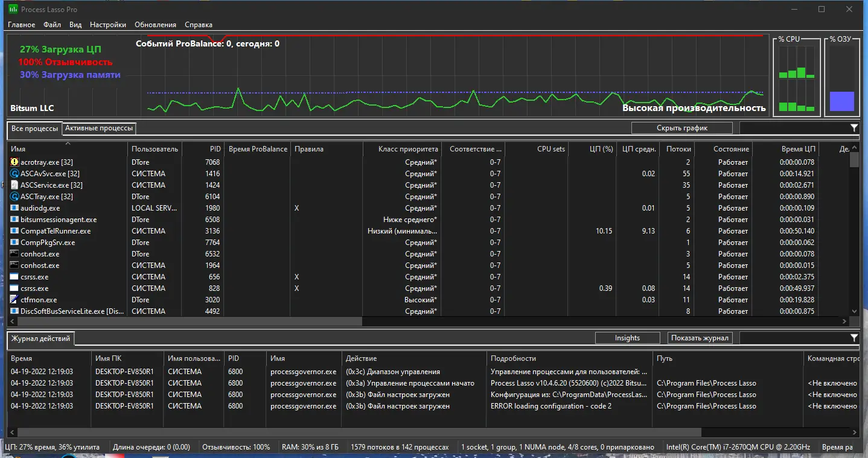The image size is (868, 458).
Task: Click the action log filter funnel icon
Action: 854,338
